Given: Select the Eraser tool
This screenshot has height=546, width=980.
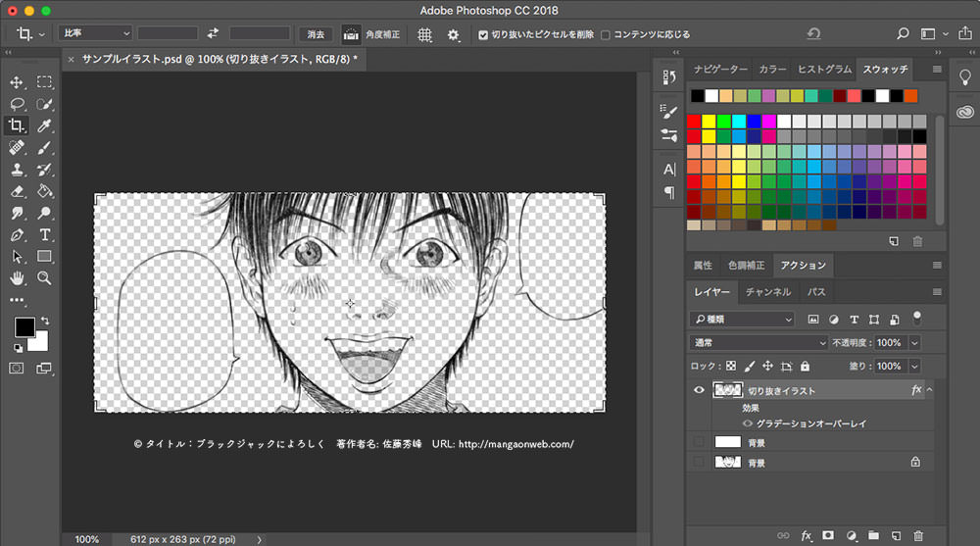Looking at the screenshot, I should pos(17,191).
